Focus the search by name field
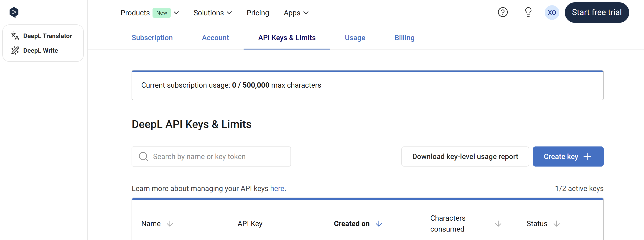Screen dimensions: 644x240 click(215, 157)
